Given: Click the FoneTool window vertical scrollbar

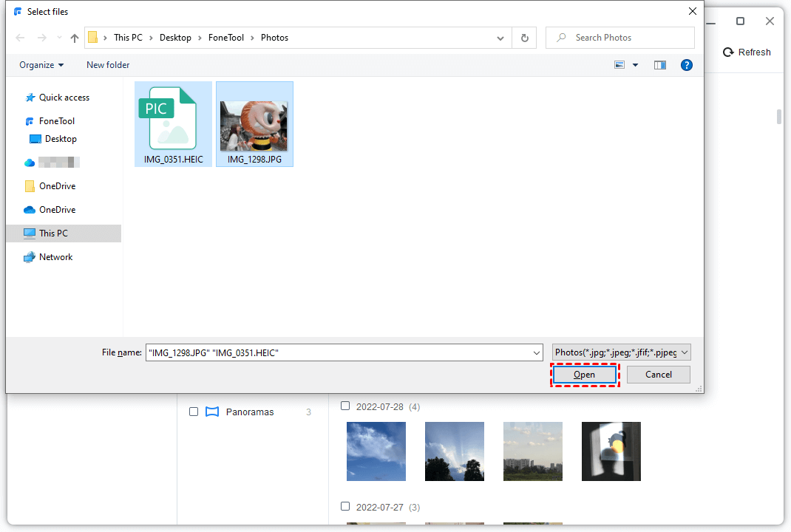Looking at the screenshot, I should (x=778, y=117).
